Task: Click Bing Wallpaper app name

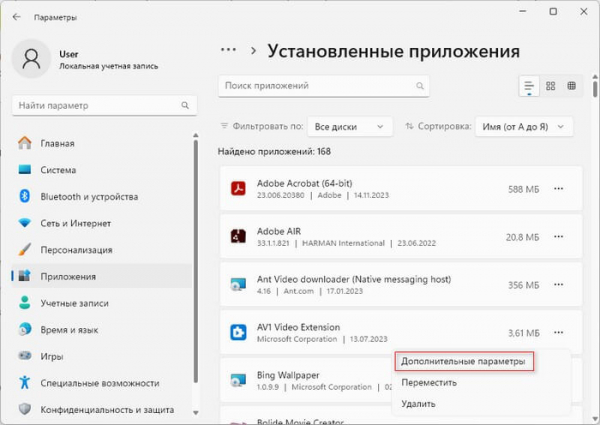Action: (x=288, y=375)
